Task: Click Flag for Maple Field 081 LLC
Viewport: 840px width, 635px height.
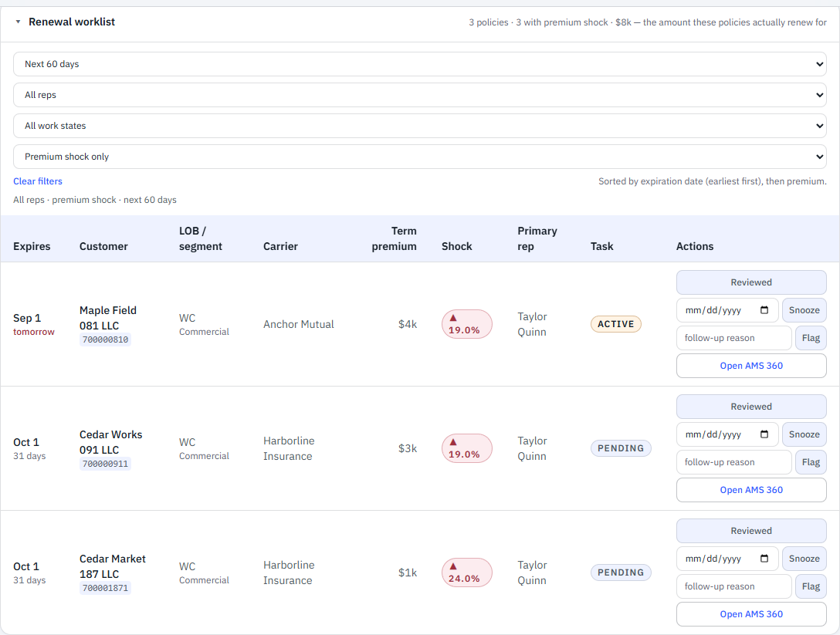Action: (x=811, y=338)
